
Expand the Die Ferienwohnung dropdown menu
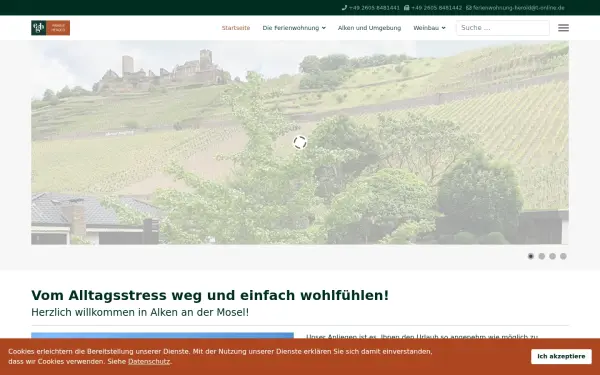pos(294,28)
